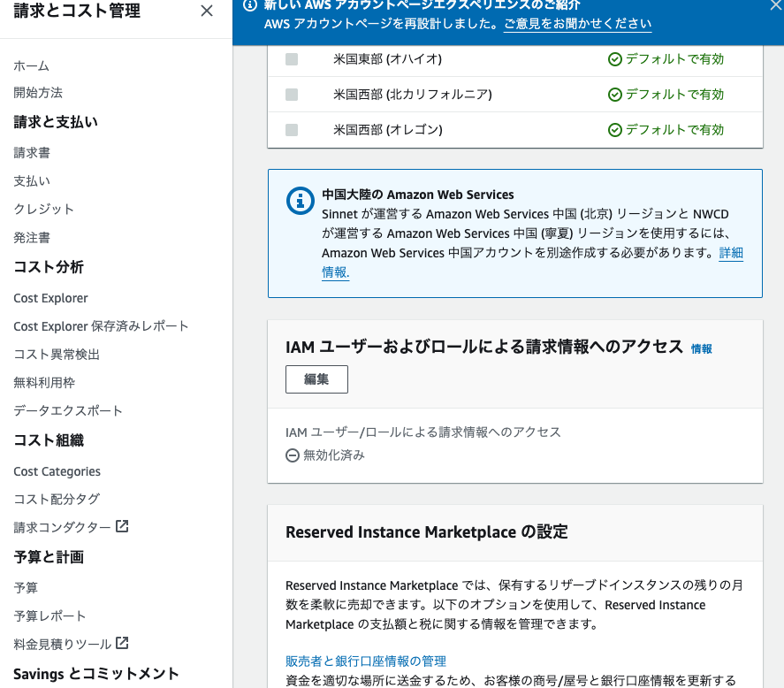This screenshot has height=688, width=784.
Task: Click the デフォルトで有効 status for オハイオ
Action: [674, 59]
